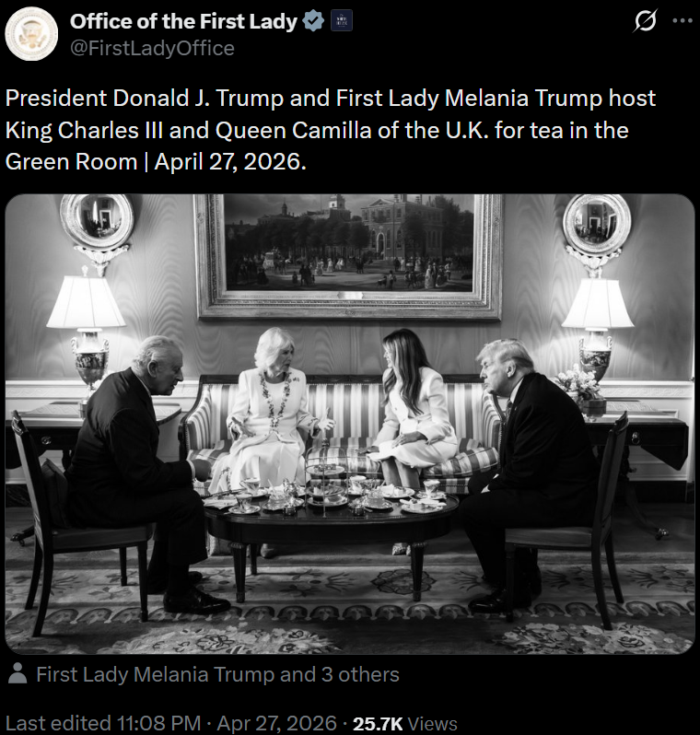
Task: Click the round mirror at the photo's top right
Action: 597,221
